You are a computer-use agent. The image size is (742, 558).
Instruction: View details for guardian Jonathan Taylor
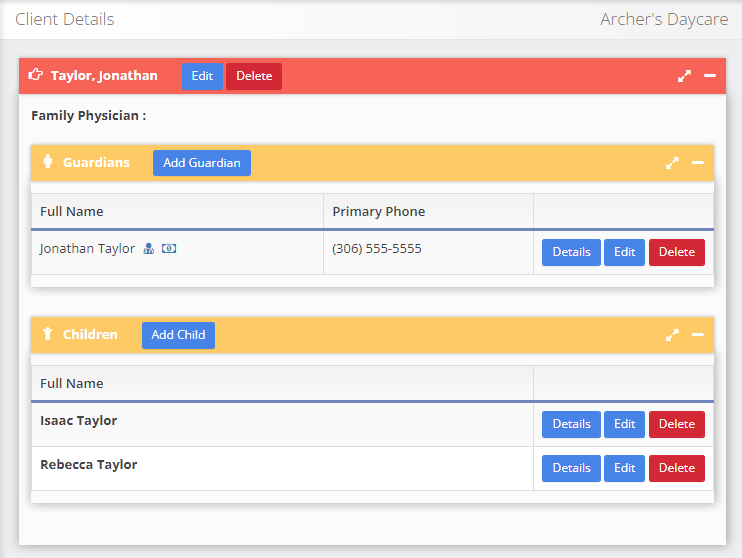tap(571, 252)
